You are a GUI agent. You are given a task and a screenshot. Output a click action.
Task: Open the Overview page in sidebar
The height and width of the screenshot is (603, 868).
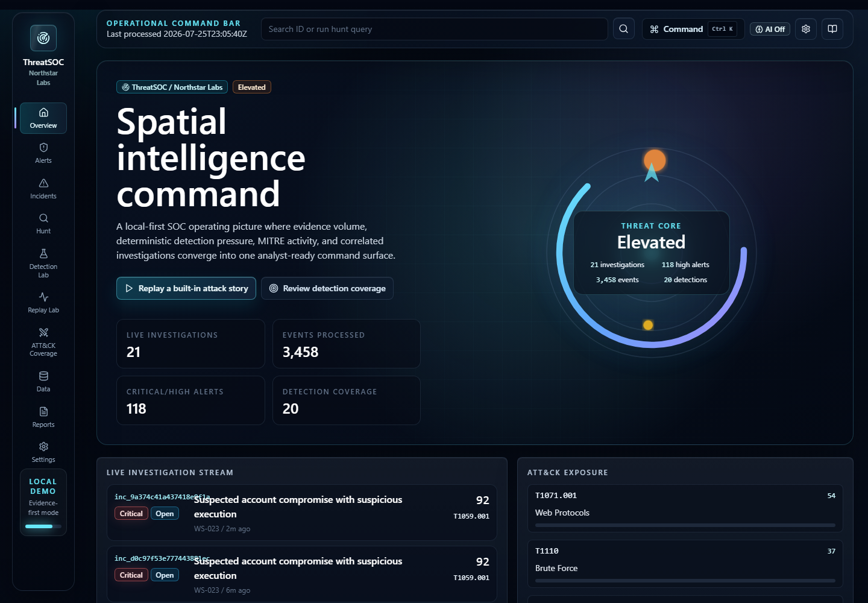coord(43,118)
